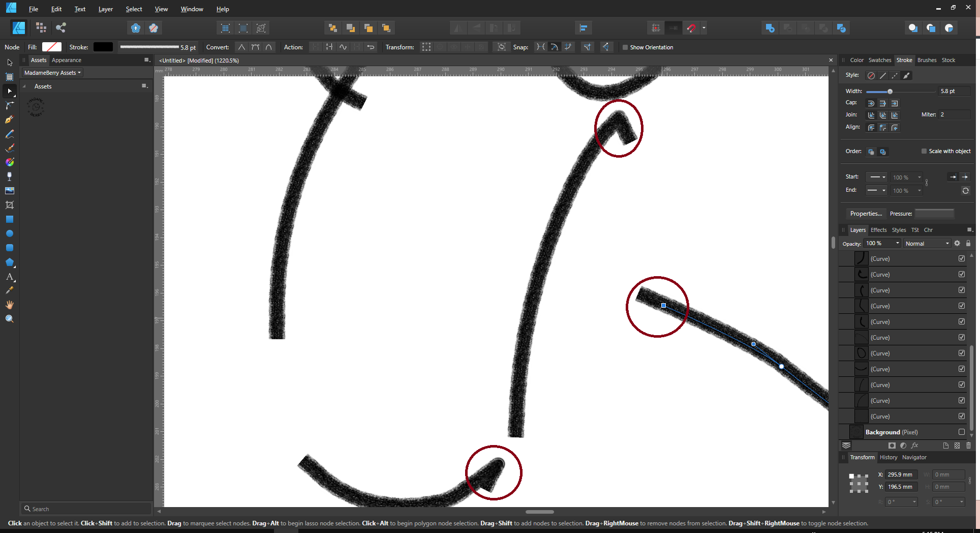The image size is (980, 533).
Task: Delete layer with trash icon
Action: 968,446
